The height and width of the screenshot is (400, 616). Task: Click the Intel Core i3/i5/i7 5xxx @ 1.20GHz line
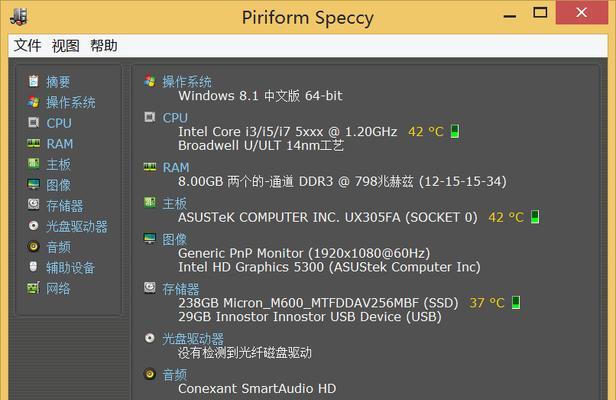click(x=288, y=132)
